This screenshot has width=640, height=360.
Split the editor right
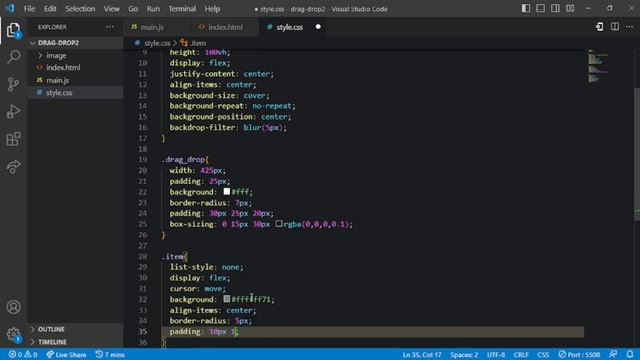point(615,27)
